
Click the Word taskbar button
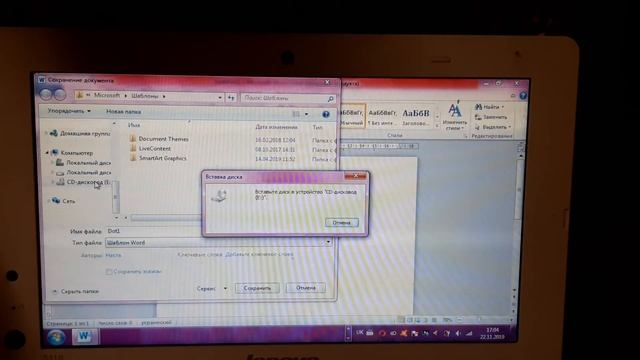pos(84,336)
